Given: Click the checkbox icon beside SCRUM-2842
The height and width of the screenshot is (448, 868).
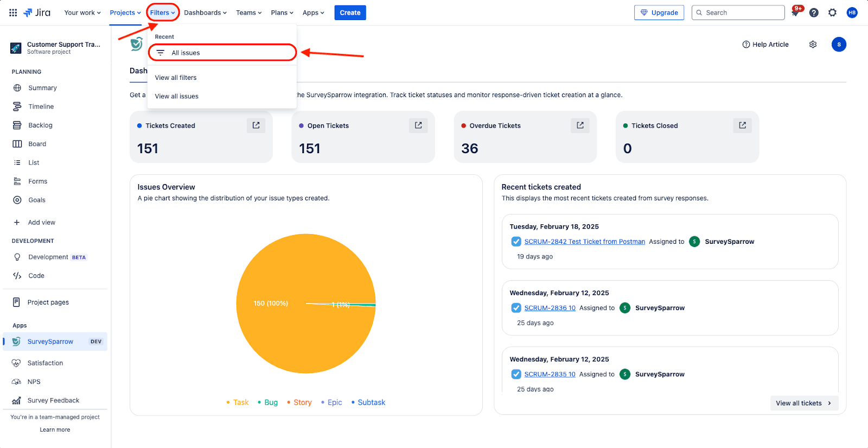Looking at the screenshot, I should [516, 242].
